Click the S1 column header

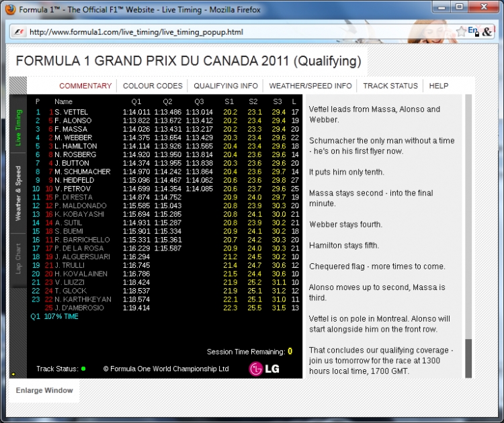pos(229,102)
